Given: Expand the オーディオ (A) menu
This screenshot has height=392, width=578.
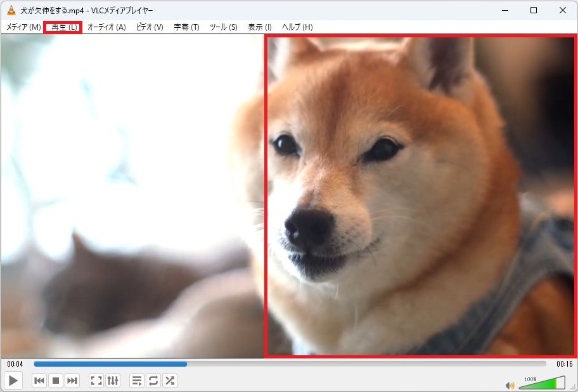Looking at the screenshot, I should coord(106,27).
